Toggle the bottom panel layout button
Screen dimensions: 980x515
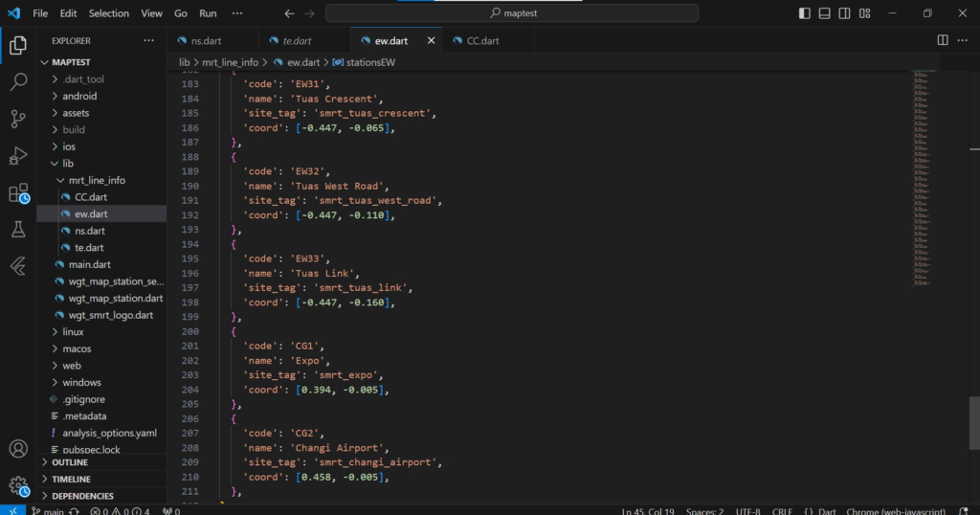tap(826, 13)
